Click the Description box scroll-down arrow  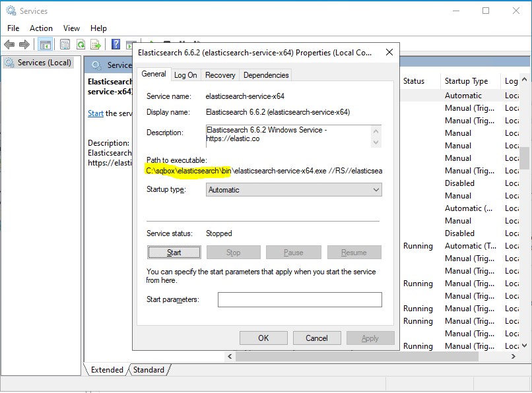pos(376,142)
